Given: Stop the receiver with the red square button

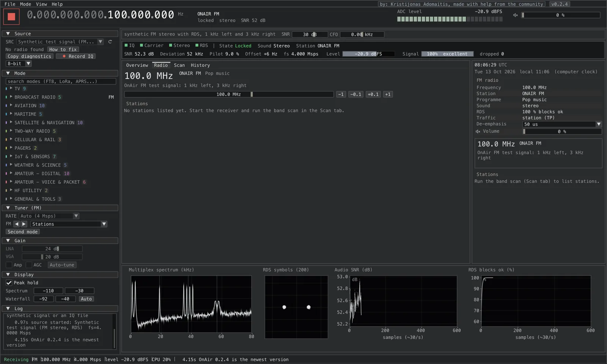Looking at the screenshot, I should point(11,16).
